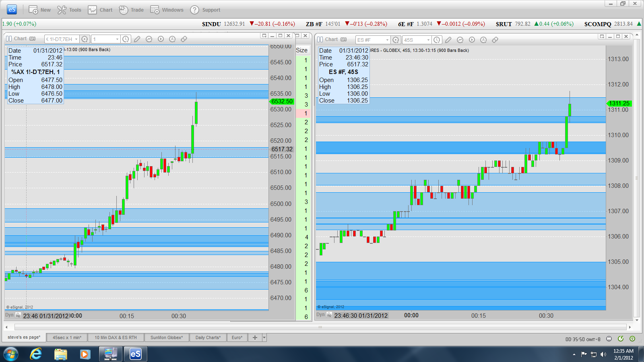Open Internet Explorer from the taskbar

click(x=36, y=354)
